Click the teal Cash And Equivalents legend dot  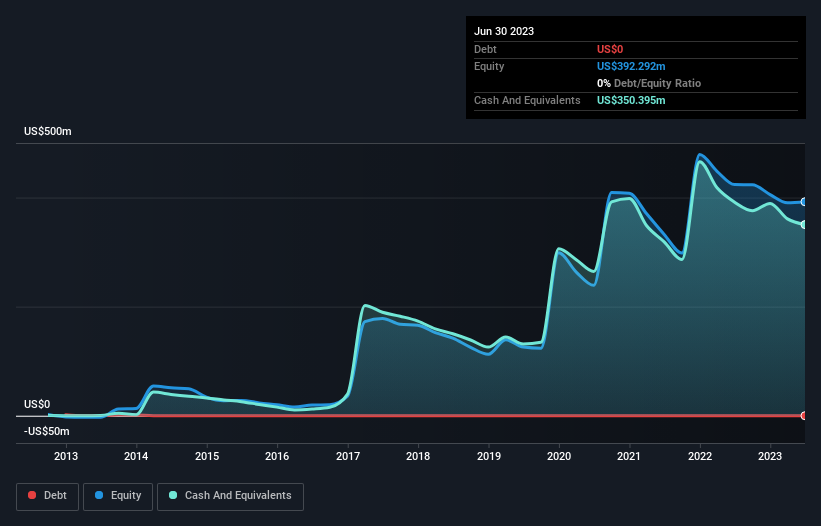click(173, 495)
